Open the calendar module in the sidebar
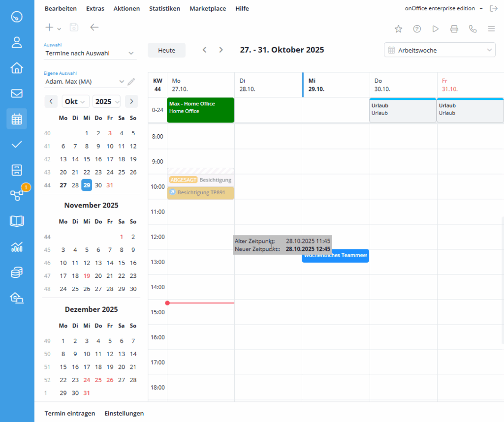This screenshot has width=504, height=422. 17,119
